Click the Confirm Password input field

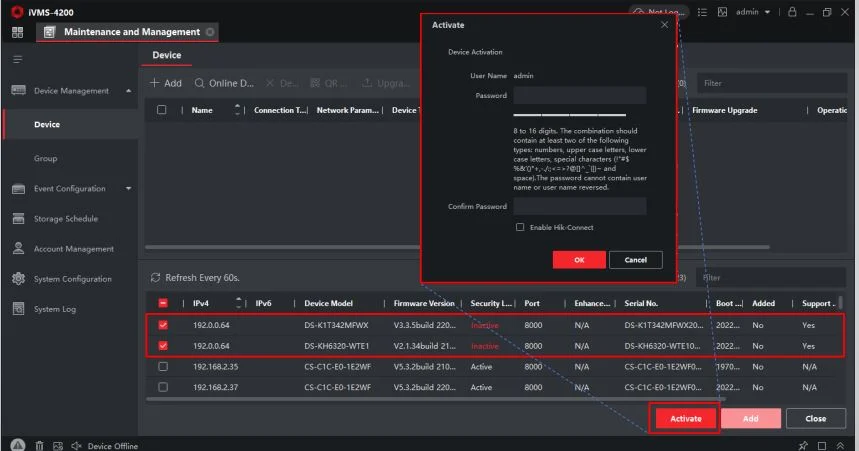pos(580,206)
